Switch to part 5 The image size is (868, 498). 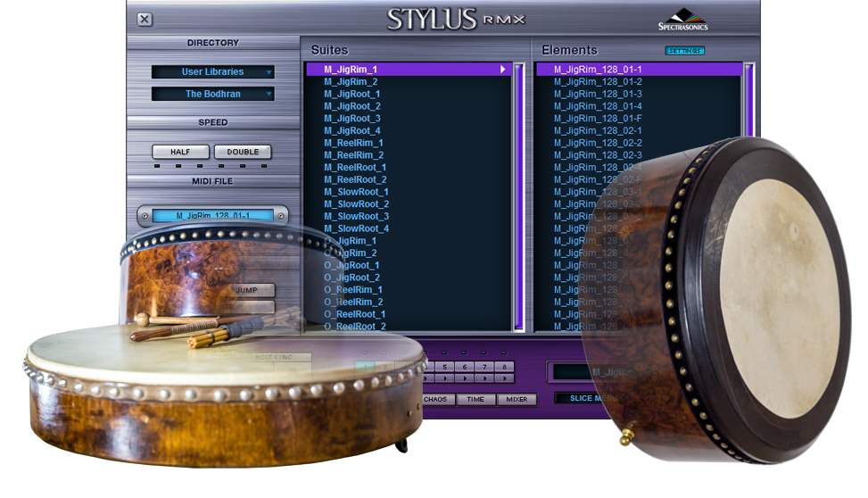[x=444, y=367]
